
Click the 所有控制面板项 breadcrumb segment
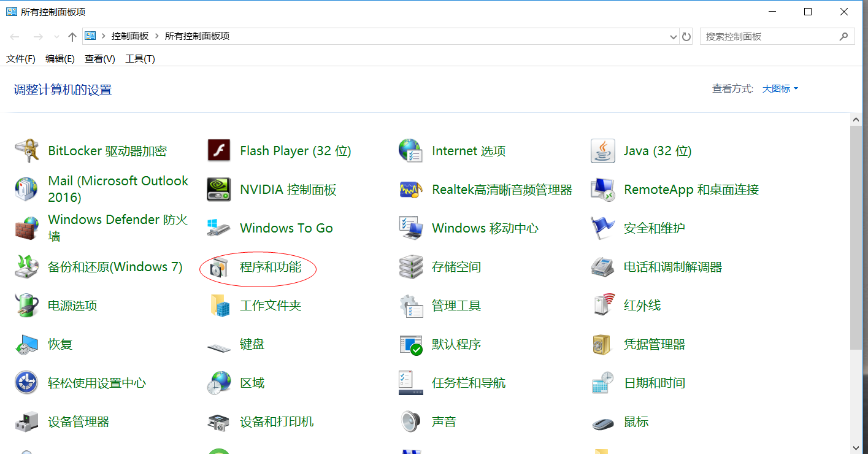197,36
